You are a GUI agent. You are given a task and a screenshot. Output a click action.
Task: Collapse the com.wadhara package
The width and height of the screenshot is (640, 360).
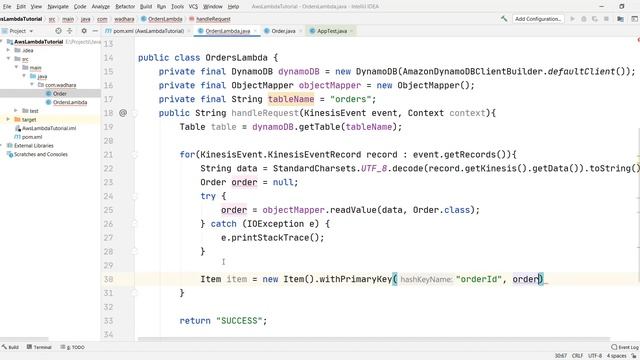pos(32,84)
